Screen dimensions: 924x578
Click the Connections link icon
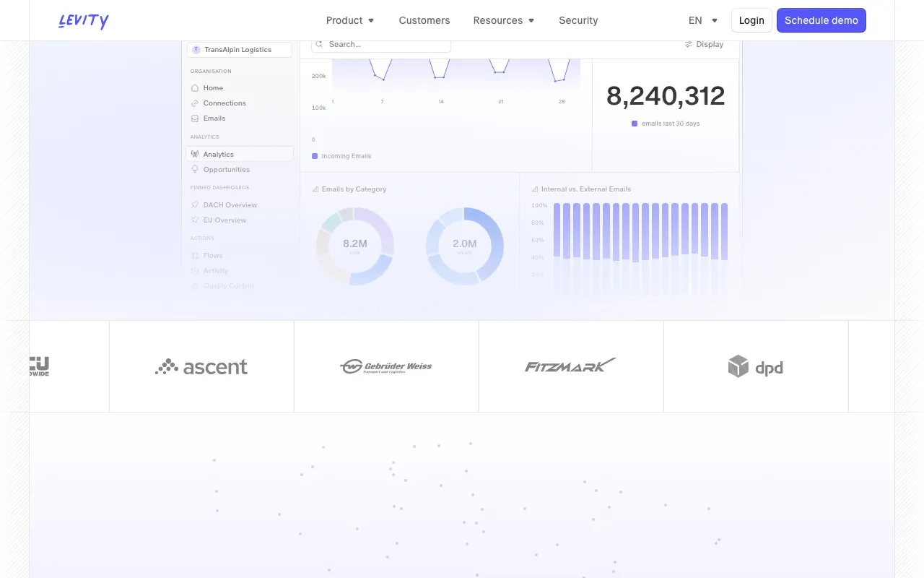pyautogui.click(x=195, y=103)
